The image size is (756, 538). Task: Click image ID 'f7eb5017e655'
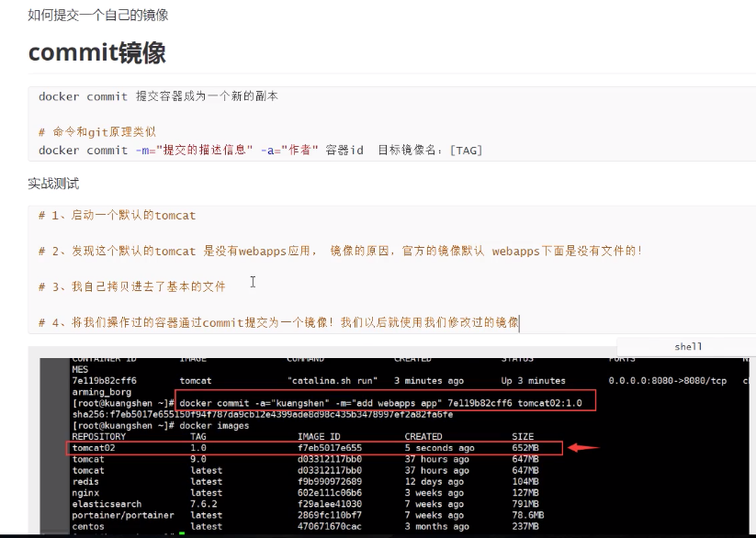(x=329, y=448)
